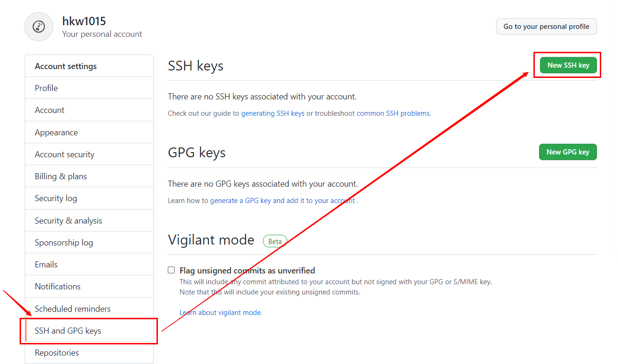
Task: Open Notifications settings
Action: pos(89,287)
